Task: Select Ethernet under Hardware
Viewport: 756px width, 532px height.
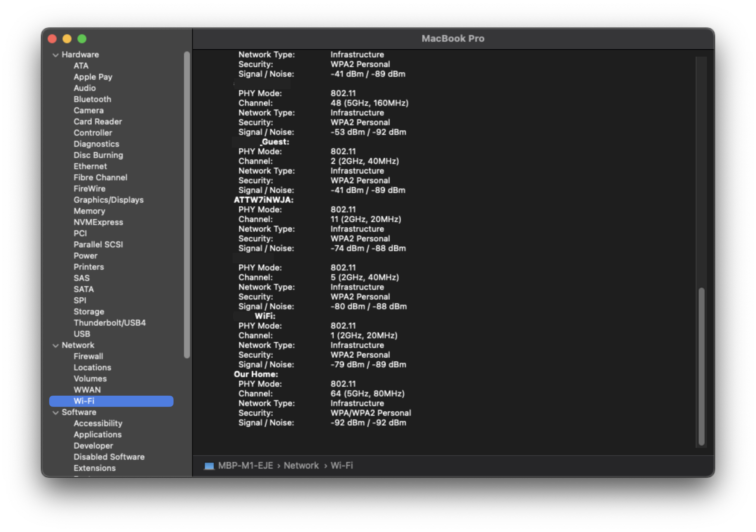Action: (x=90, y=166)
